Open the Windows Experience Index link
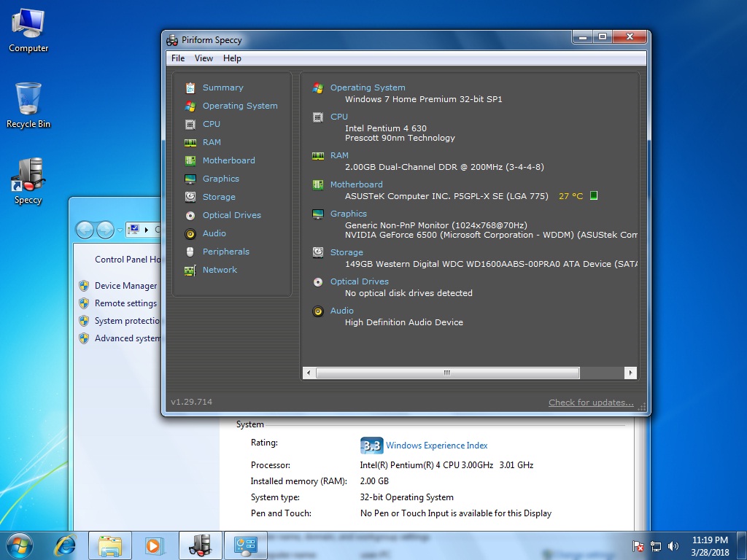The width and height of the screenshot is (747, 560). (436, 446)
